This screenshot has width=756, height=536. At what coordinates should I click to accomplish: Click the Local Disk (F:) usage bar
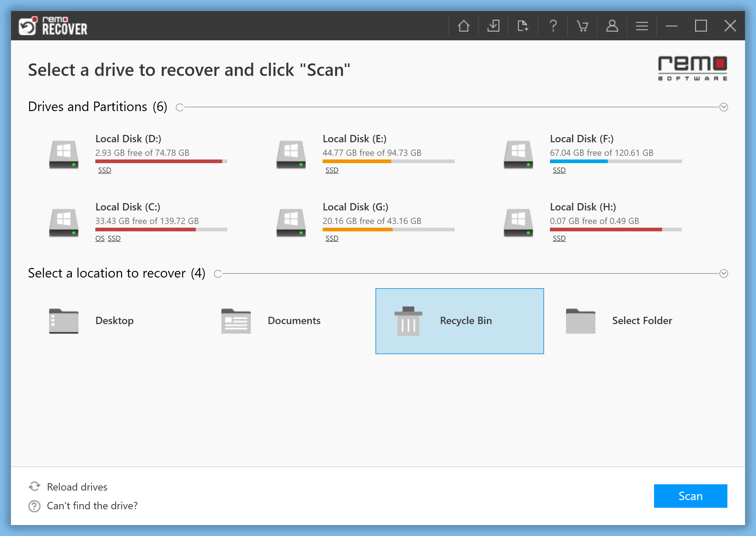pos(616,161)
